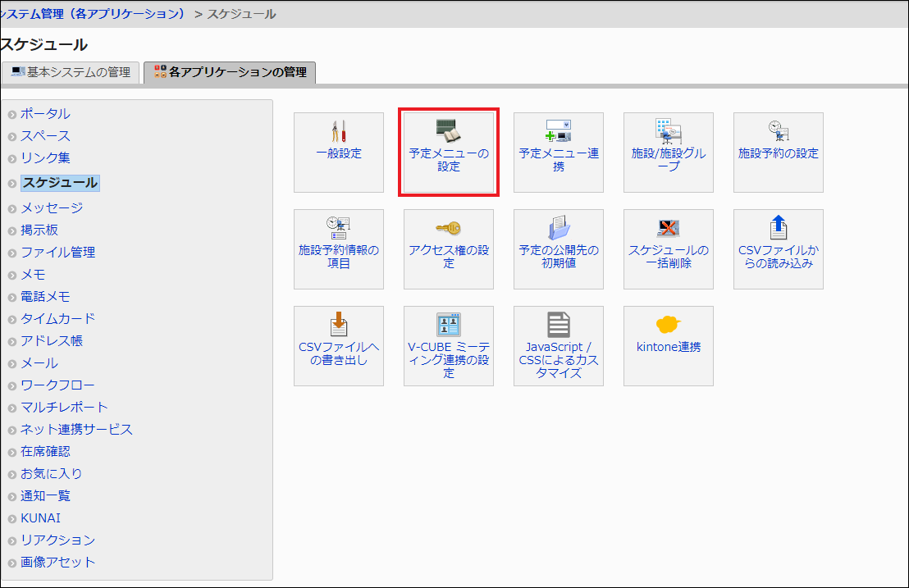Open the 一般設定 tools icon

click(x=339, y=131)
